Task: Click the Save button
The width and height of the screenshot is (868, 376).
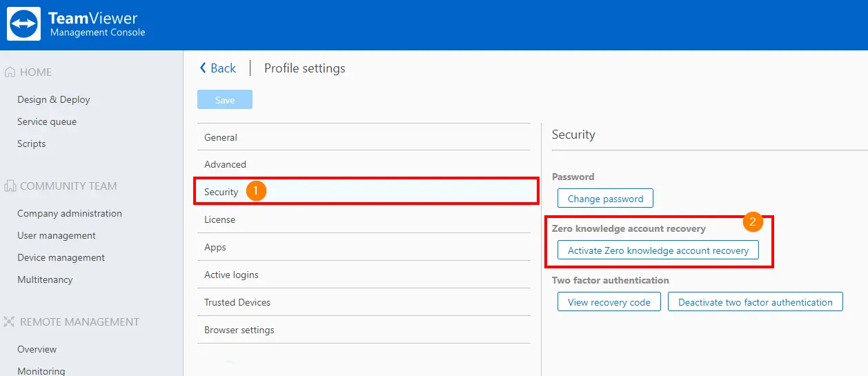Action: point(225,99)
